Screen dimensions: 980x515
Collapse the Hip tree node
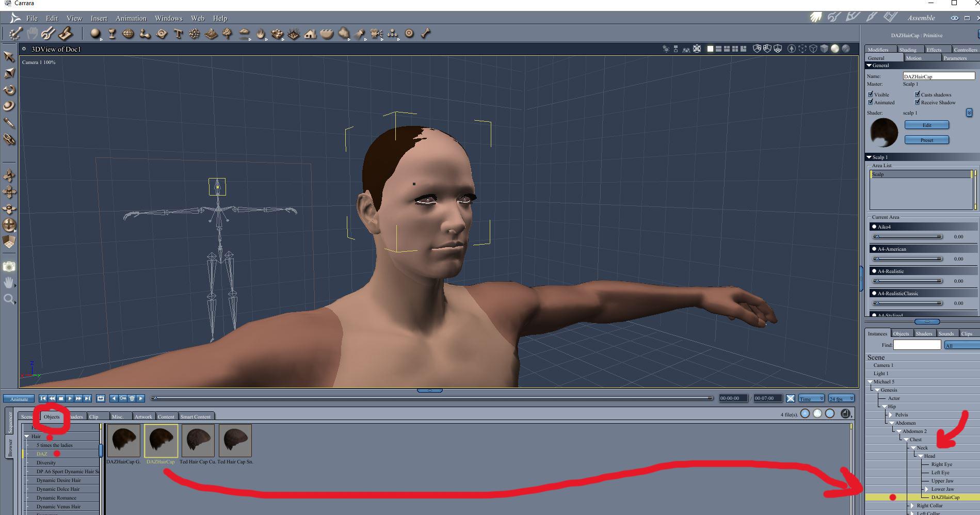coord(885,407)
